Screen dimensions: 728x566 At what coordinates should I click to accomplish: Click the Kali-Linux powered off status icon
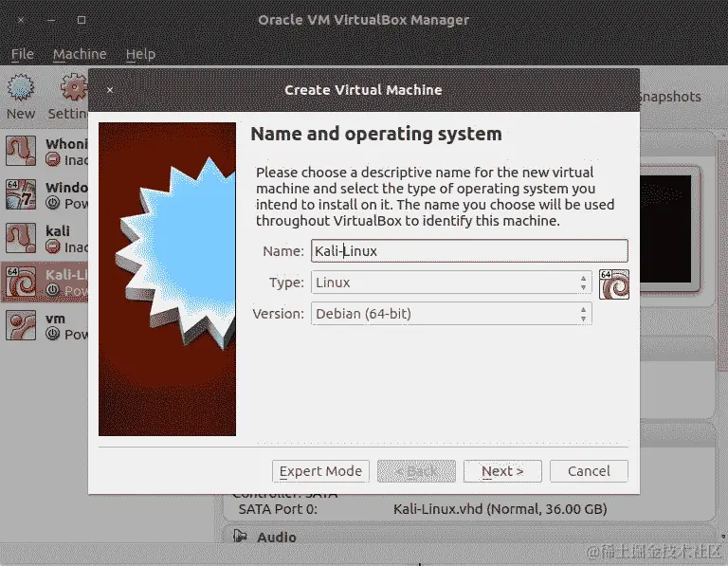(53, 290)
